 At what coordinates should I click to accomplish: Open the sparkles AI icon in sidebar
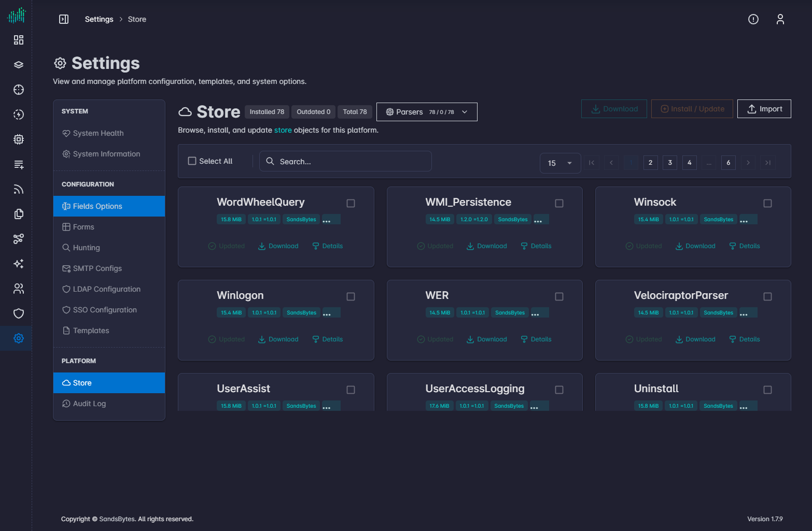pos(19,264)
